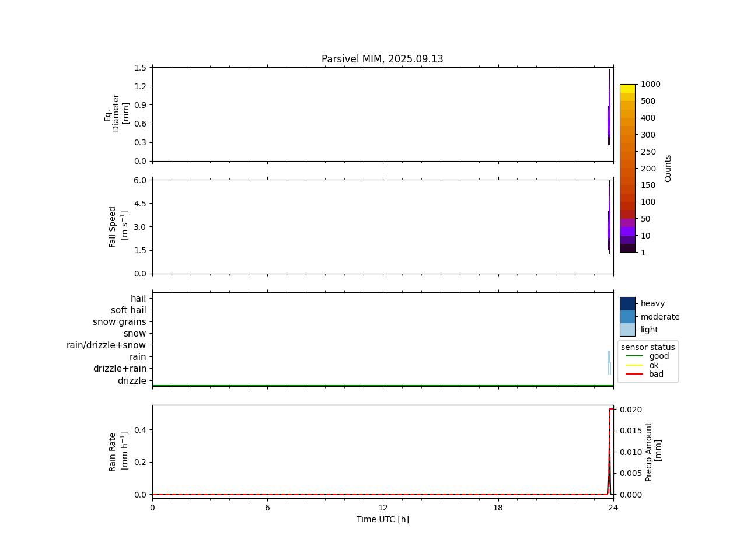The image size is (747, 560).
Task: Click the darkest bottom segment of the Counts colorbar
Action: [627, 248]
